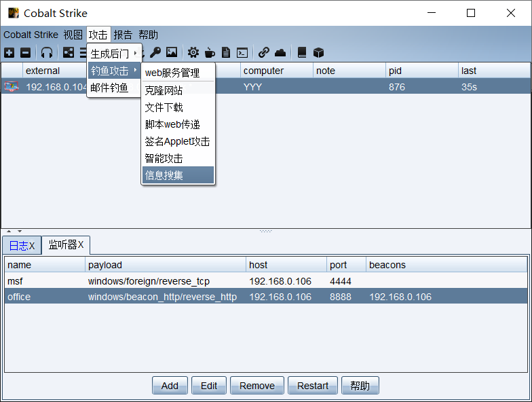Screen dimensions: 532x402
Task: Expand the 生成后门 submenu
Action: [113, 53]
